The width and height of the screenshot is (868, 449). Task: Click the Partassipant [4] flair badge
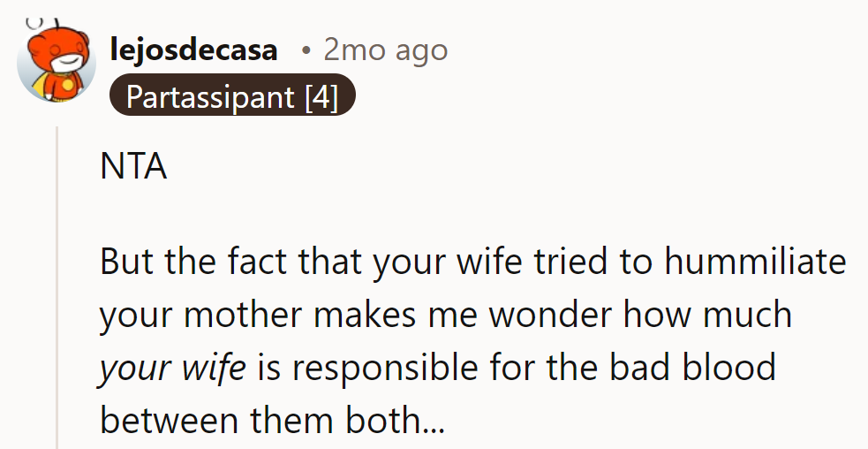[232, 95]
